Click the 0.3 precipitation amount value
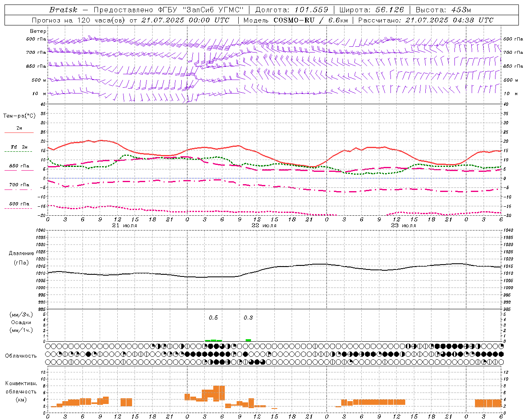This screenshot has height=420, width=525. pos(248,318)
